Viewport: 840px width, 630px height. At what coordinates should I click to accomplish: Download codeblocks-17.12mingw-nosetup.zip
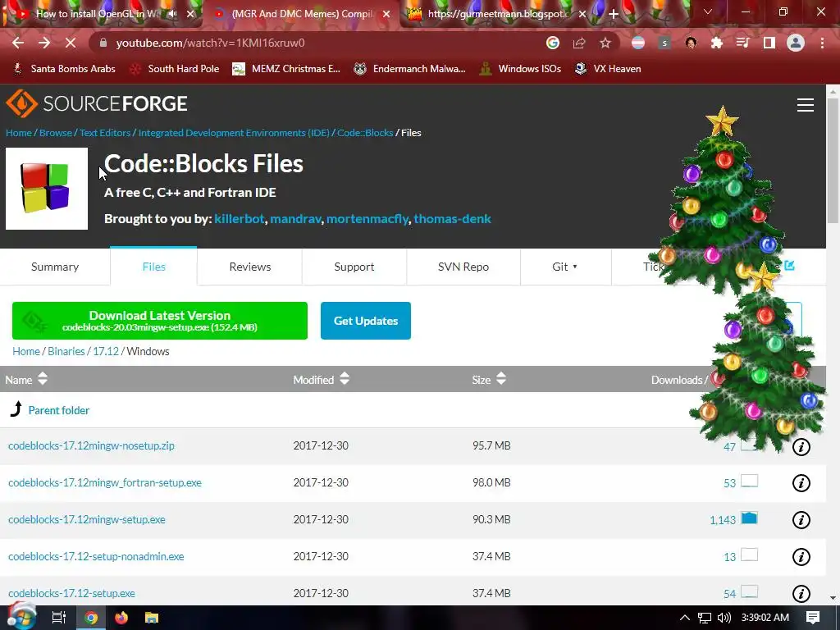[x=91, y=445]
